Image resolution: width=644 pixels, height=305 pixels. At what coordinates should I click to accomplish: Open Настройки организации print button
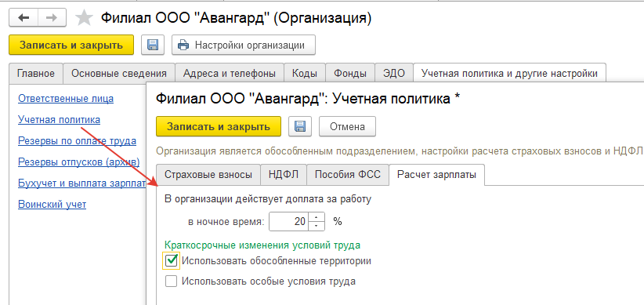[x=244, y=45]
